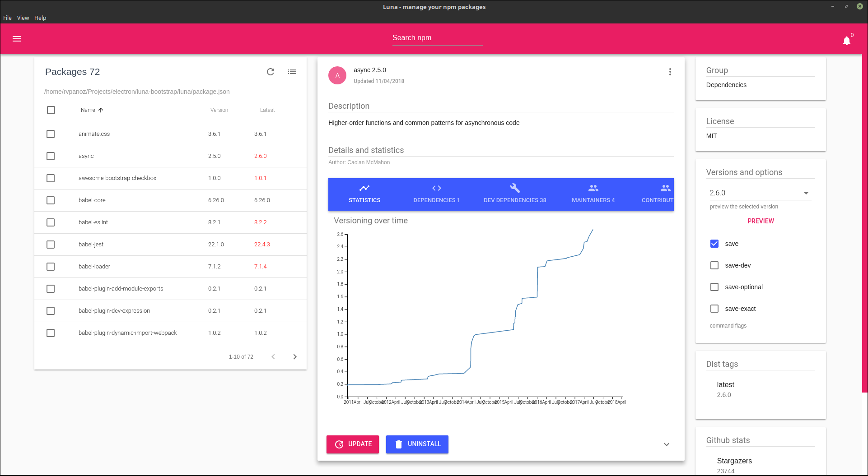
Task: Click the 1-10 of 72 pagination label
Action: 241,357
